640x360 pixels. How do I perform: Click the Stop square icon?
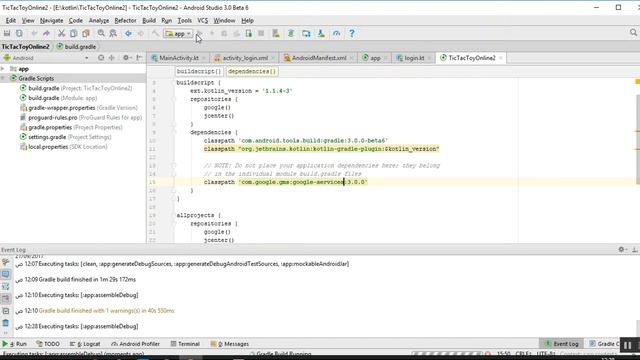pyautogui.click(x=261, y=33)
